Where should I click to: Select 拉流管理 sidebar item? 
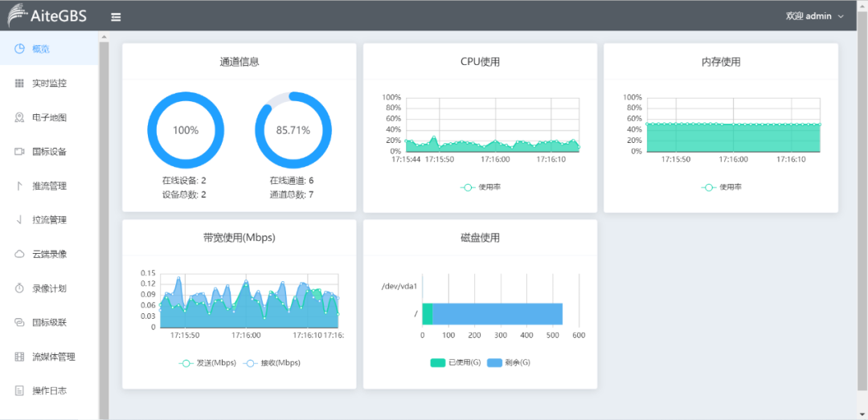[49, 220]
